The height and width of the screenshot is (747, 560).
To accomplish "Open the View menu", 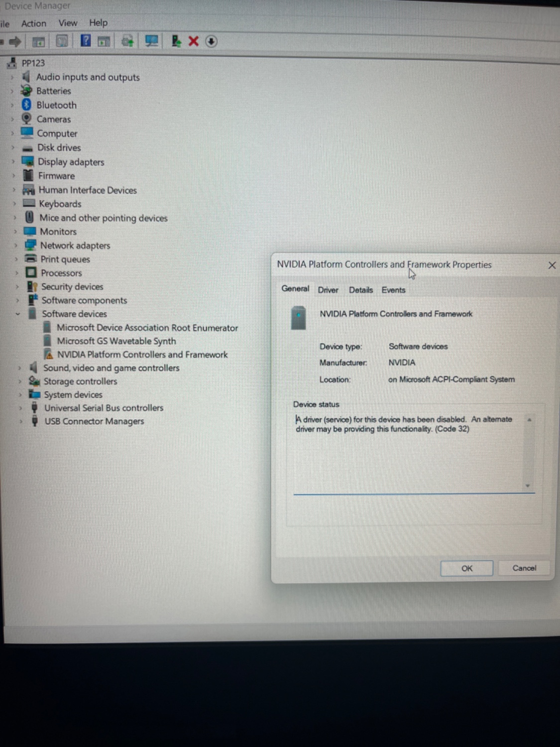I will (x=68, y=23).
